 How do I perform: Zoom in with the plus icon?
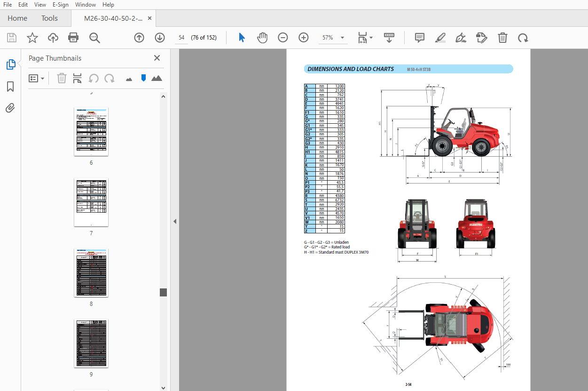coord(304,38)
